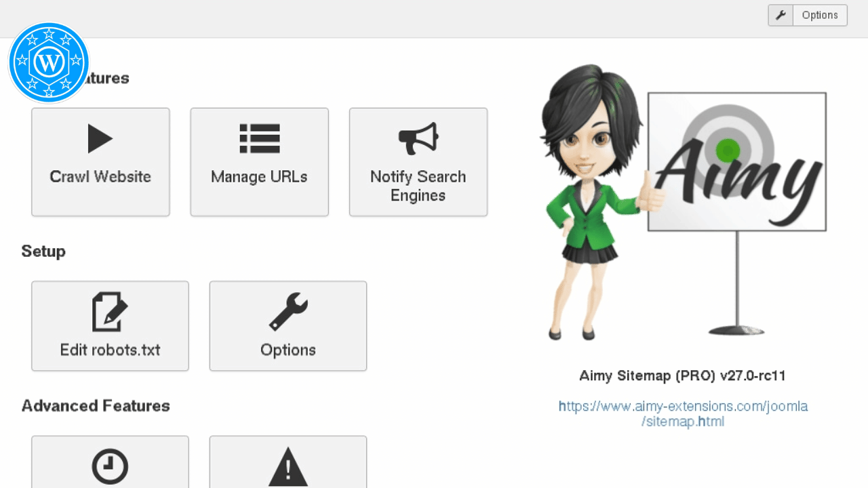The width and height of the screenshot is (868, 488).
Task: Click the wrench icon in the Setup Options tile
Action: click(x=288, y=312)
